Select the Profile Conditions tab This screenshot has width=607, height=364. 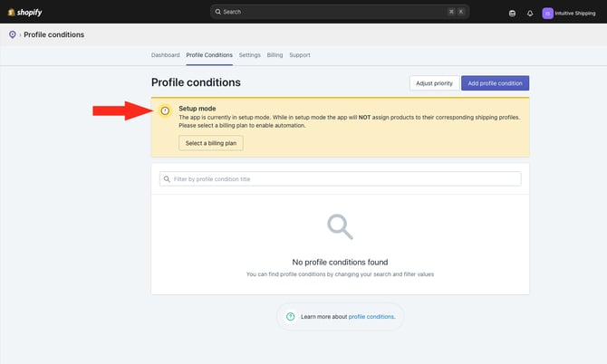(x=209, y=55)
